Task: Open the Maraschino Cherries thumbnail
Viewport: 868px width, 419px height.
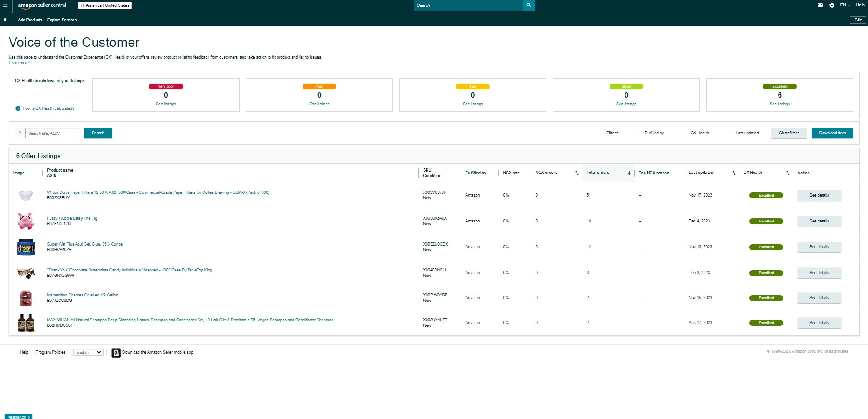Action: pyautogui.click(x=26, y=298)
